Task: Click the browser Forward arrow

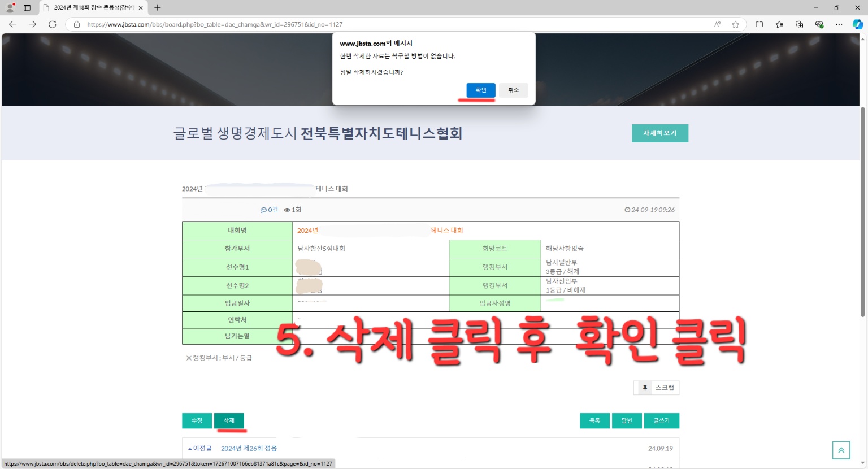Action: pyautogui.click(x=32, y=24)
